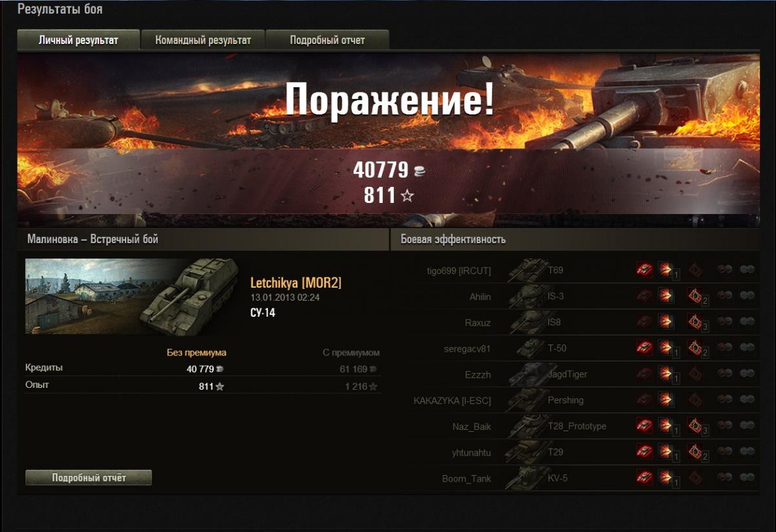776x532 pixels.
Task: Click the damage icon for JagdTiger
Action: (x=665, y=374)
